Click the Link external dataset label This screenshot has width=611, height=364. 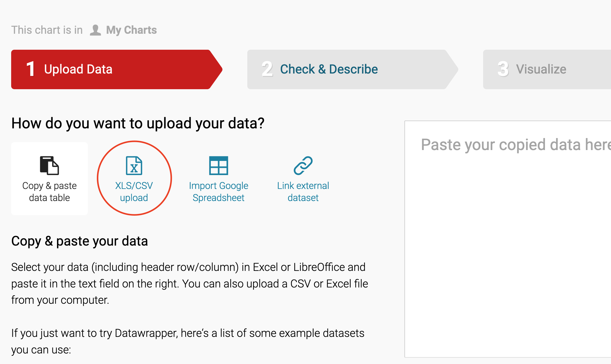point(303,192)
